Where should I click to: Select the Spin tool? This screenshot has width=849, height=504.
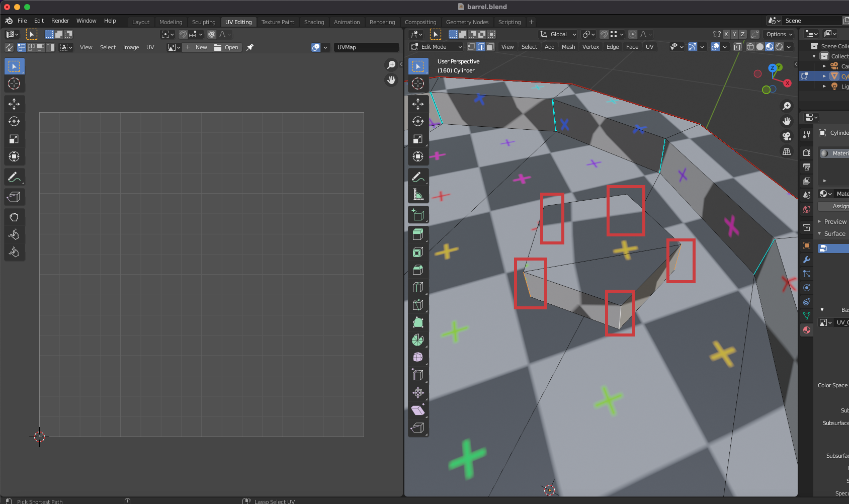(418, 340)
